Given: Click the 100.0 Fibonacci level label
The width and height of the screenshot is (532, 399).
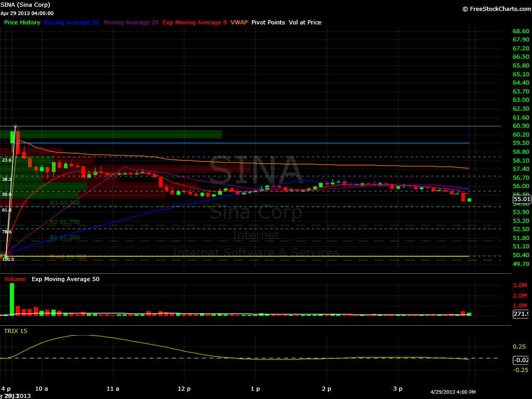Looking at the screenshot, I should (8, 259).
